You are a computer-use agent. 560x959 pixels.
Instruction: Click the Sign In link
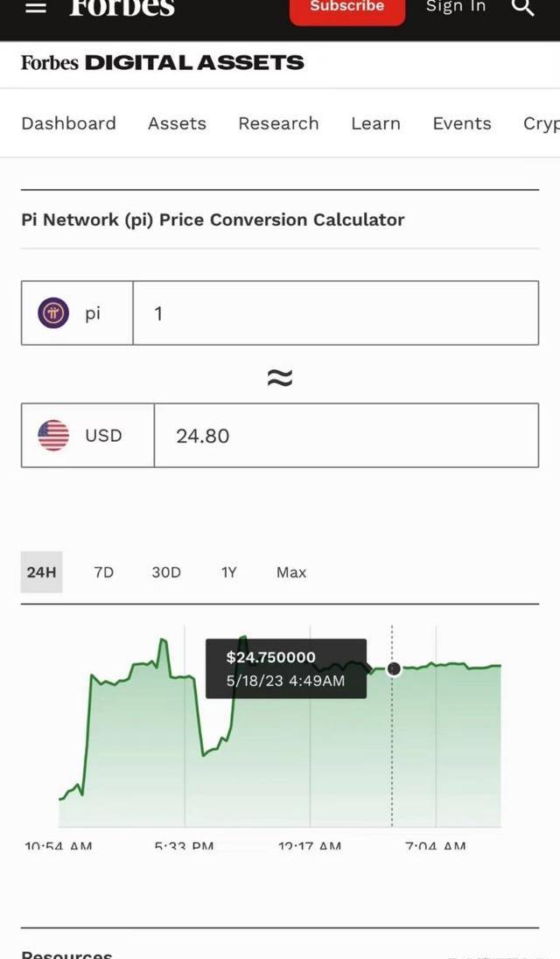point(456,7)
